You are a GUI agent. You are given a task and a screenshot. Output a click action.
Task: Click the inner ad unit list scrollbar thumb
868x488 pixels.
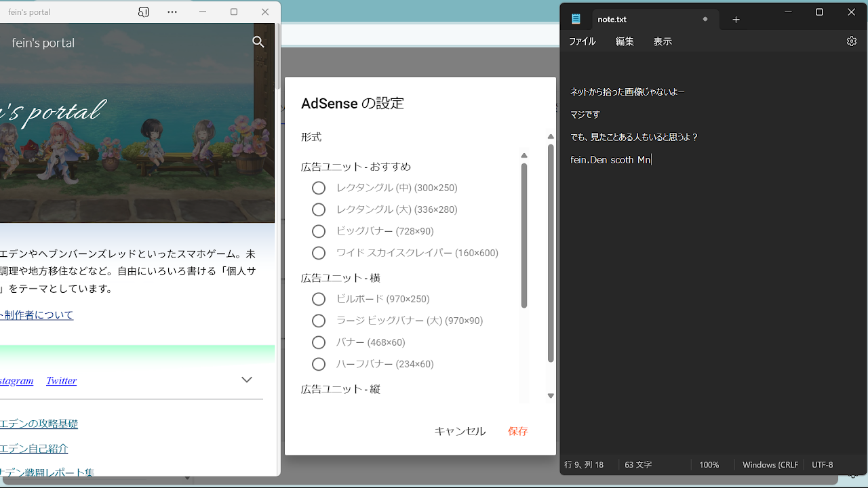(x=524, y=235)
